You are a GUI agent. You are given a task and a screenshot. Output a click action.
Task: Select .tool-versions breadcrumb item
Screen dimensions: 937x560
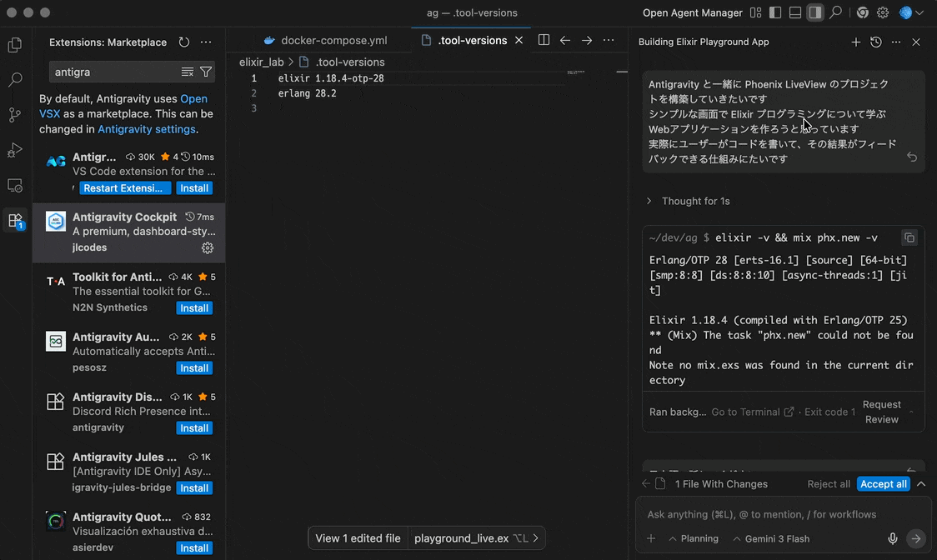click(349, 62)
